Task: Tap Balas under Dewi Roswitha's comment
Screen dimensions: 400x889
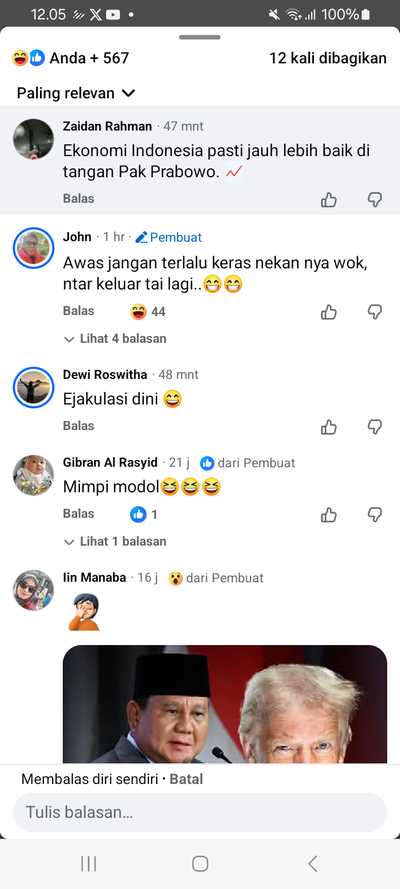Action: point(78,426)
